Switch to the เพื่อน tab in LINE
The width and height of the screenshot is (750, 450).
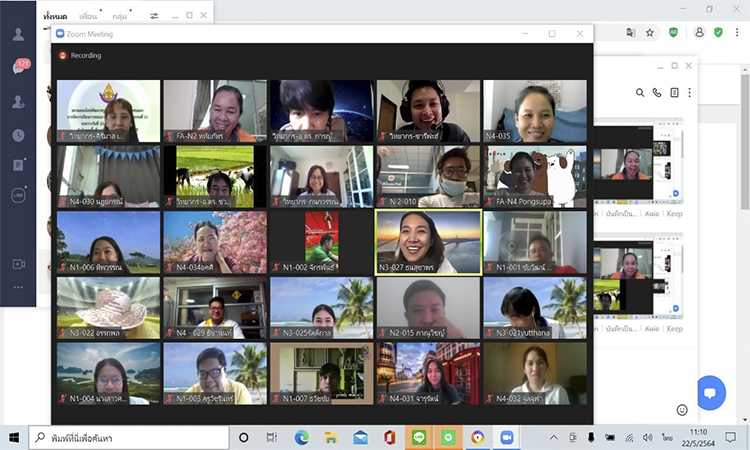(88, 16)
